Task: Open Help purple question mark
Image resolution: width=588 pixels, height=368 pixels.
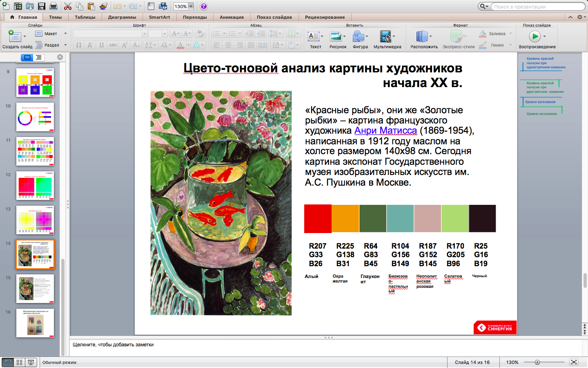Action: pos(204,6)
